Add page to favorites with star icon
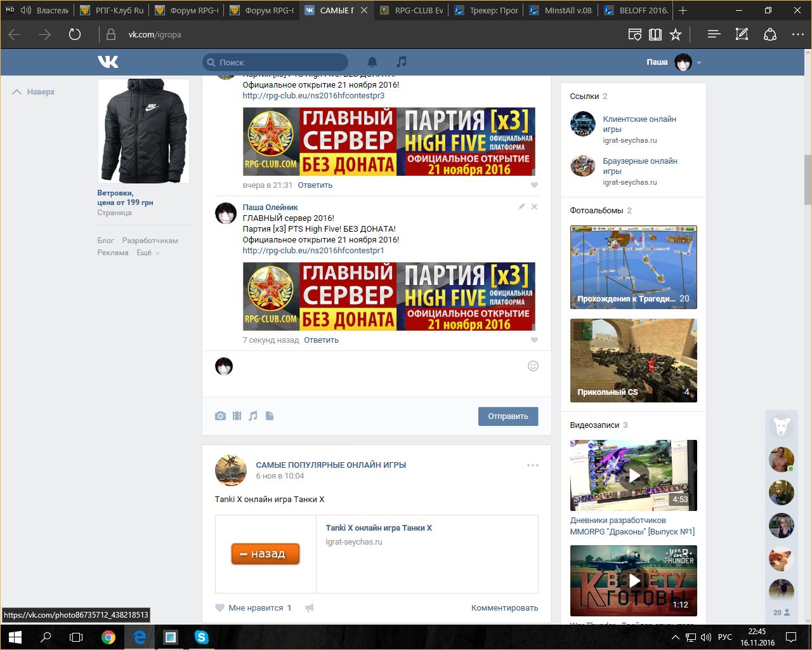The height and width of the screenshot is (650, 812). (676, 34)
